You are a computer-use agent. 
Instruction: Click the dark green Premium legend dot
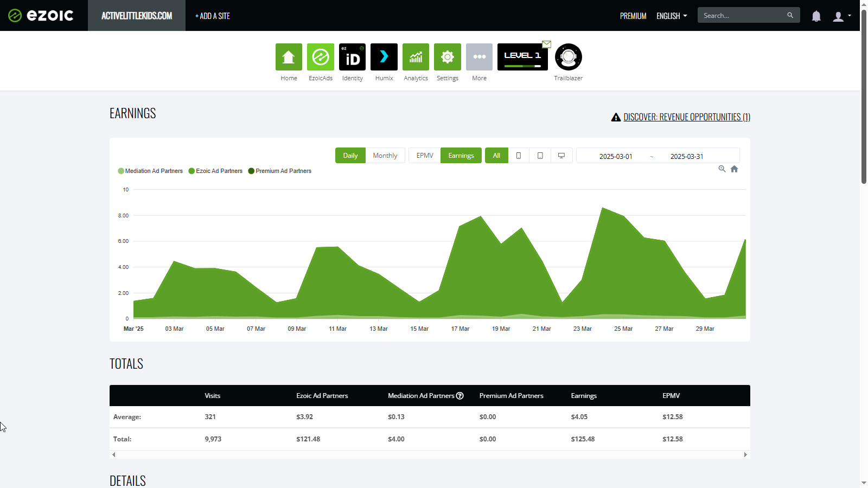[251, 171]
